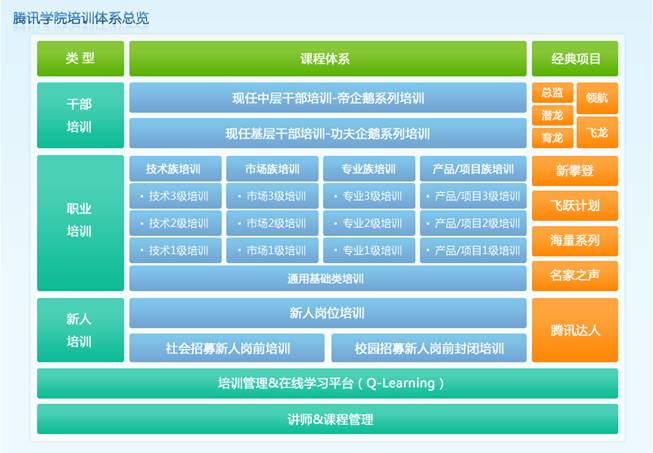
Task: Select the 职业培训 category box
Action: 80,222
